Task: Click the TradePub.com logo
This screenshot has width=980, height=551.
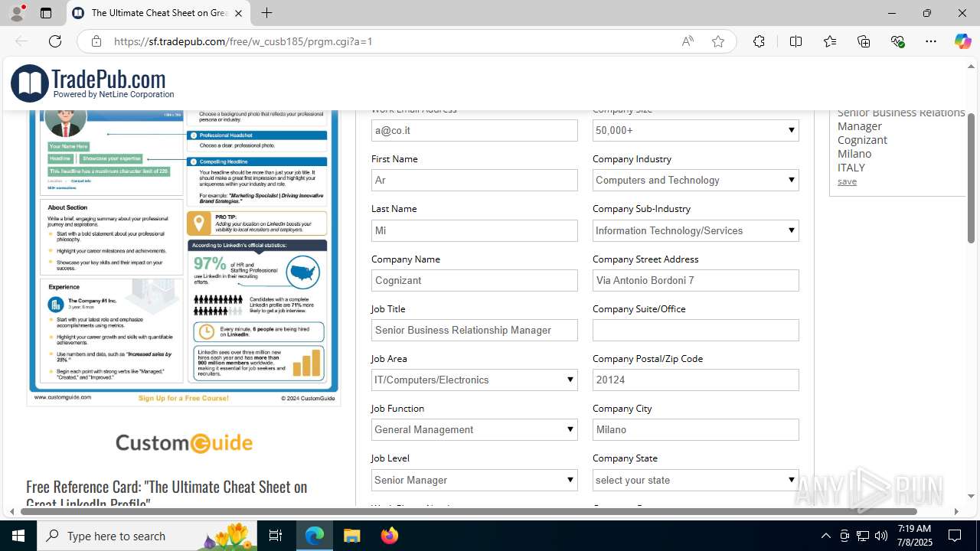Action: click(x=93, y=83)
